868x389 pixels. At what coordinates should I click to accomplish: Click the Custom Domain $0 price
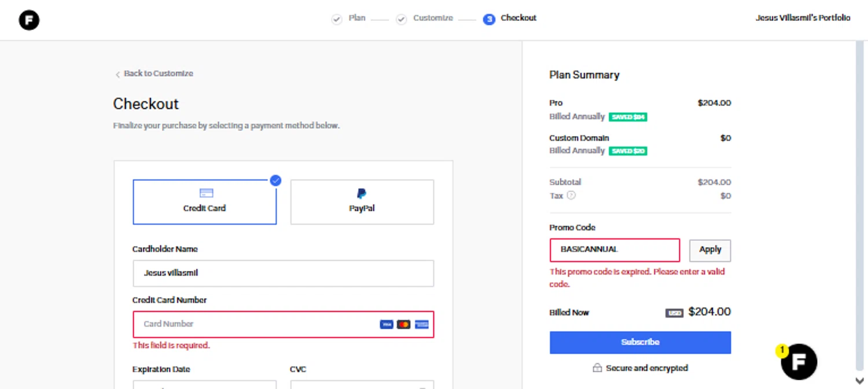pyautogui.click(x=726, y=138)
